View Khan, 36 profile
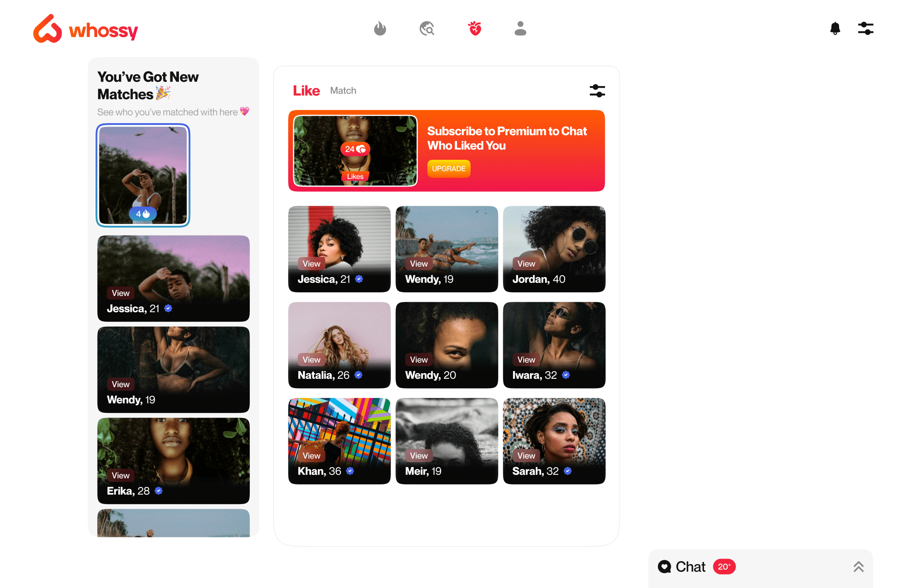This screenshot has height=588, width=906. click(x=312, y=456)
